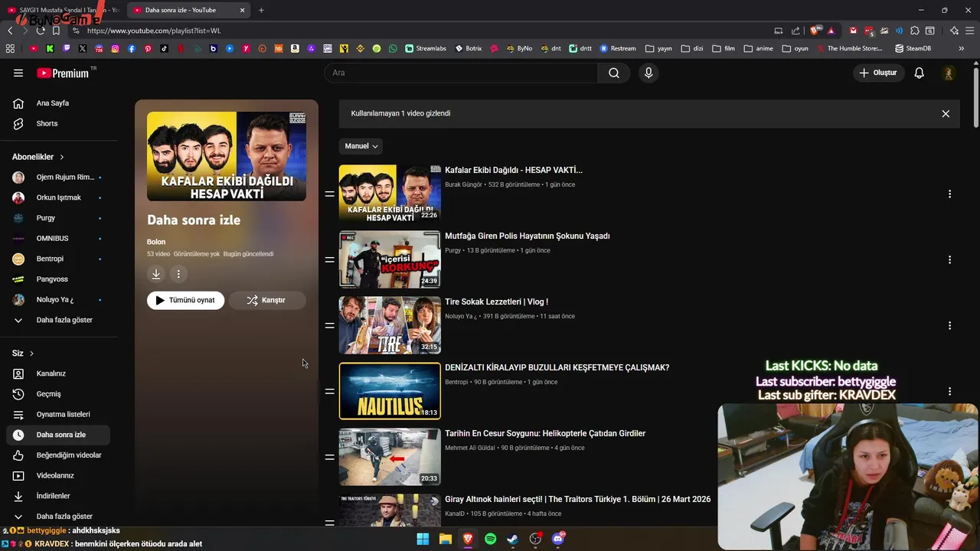Open YouTube notifications bell
The image size is (980, 551).
[x=920, y=73]
